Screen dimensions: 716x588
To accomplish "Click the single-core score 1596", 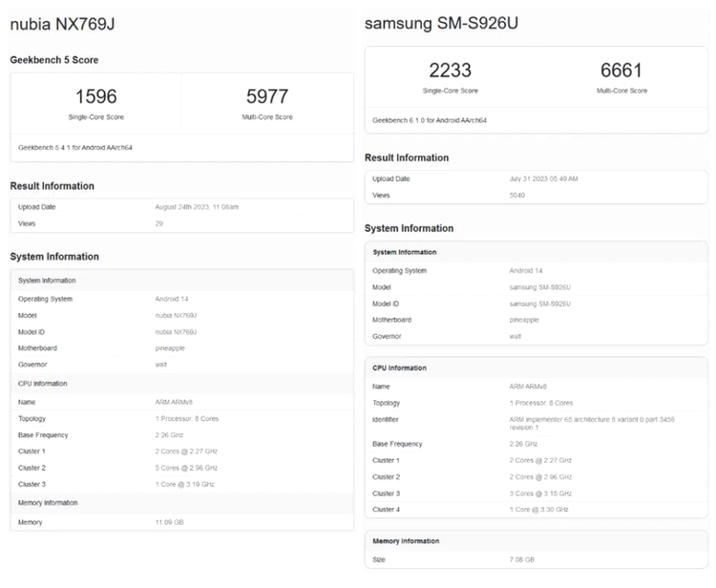I will tap(95, 96).
